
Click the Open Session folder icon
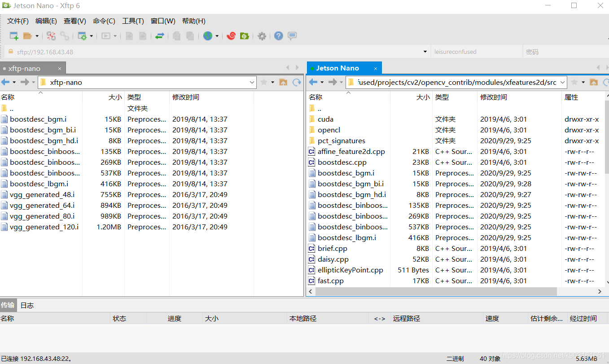28,36
